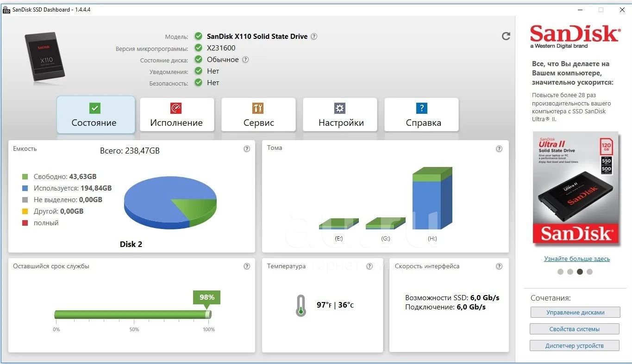
Task: Open Диспетчер устройств button
Action: 575,345
